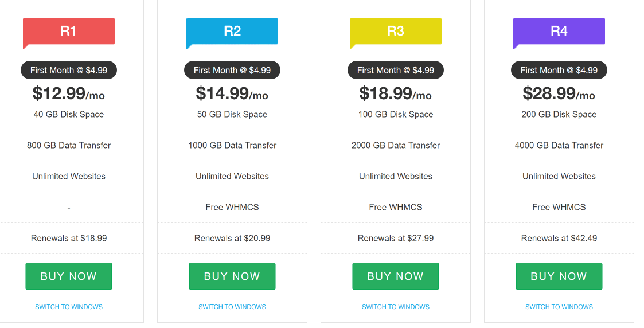Open Switch to Windows link under R2
Viewport: 644px width, 328px height.
coord(232,307)
